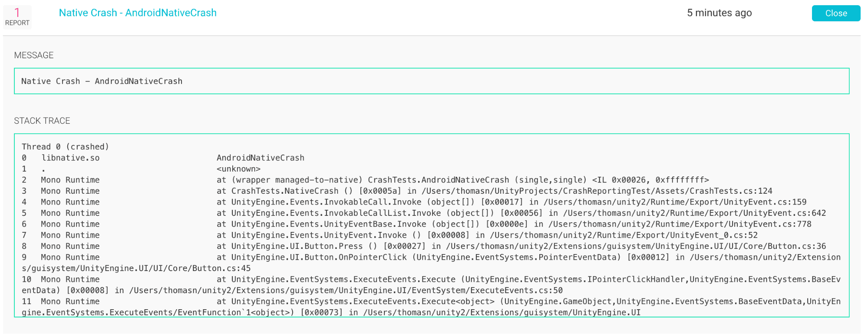Screen dimensions: 868x334
Task: Click the STACK TRACE section heading
Action: (x=42, y=121)
